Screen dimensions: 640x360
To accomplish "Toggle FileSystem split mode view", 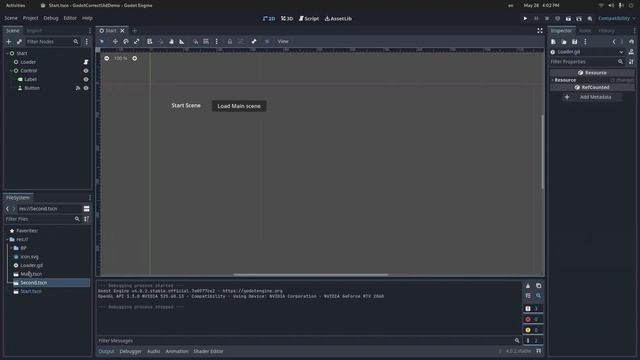I will (87, 209).
